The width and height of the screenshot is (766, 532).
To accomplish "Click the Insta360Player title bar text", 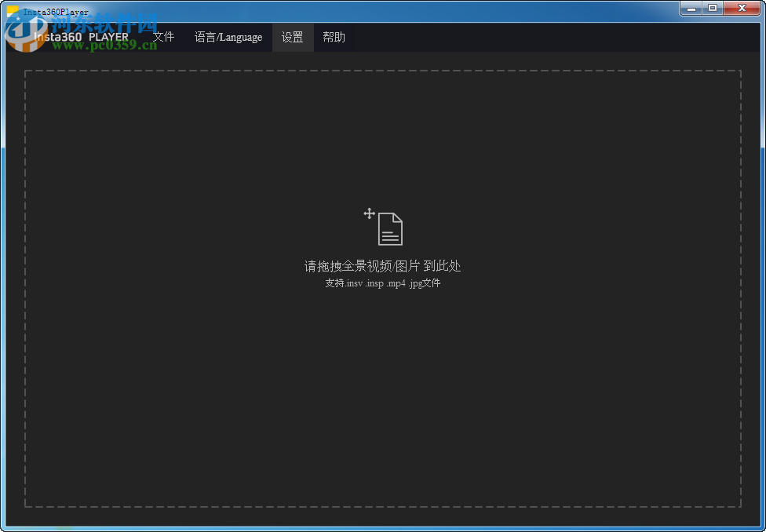I will [57, 12].
